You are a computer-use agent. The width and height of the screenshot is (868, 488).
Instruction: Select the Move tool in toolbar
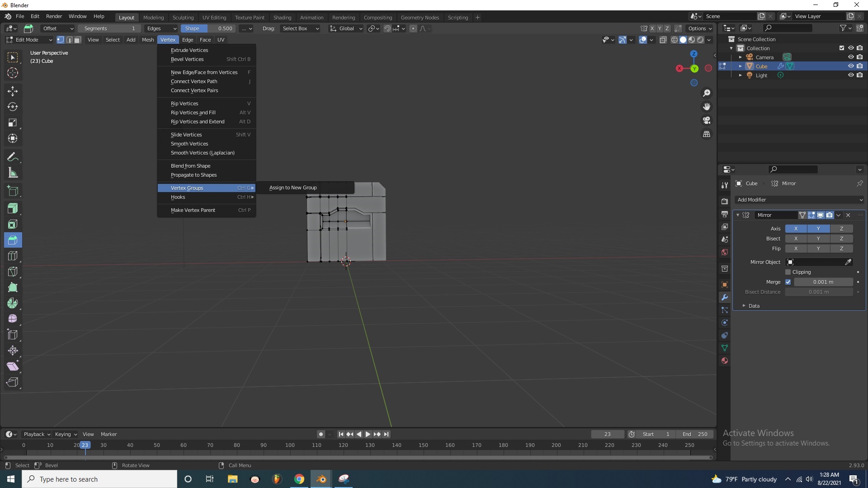point(13,91)
